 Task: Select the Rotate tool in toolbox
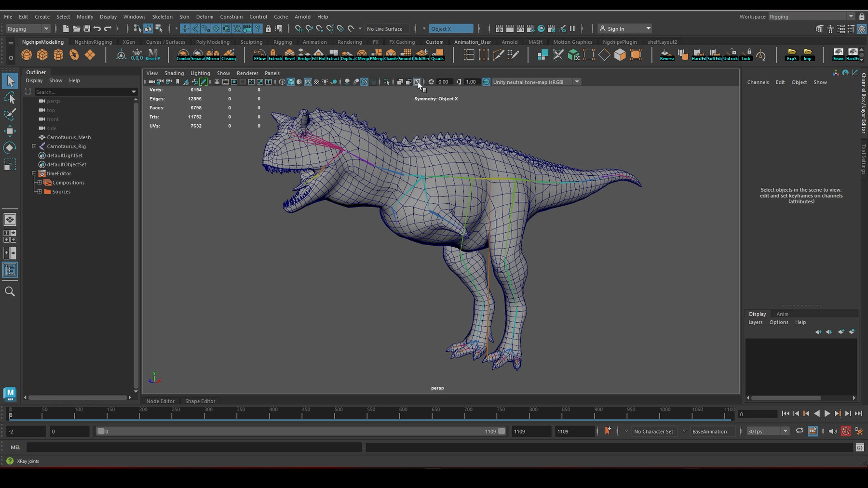pyautogui.click(x=10, y=147)
